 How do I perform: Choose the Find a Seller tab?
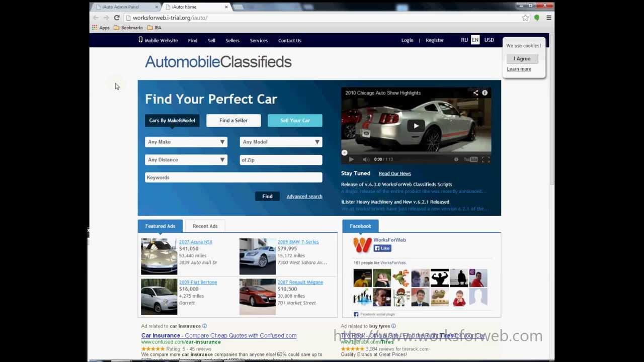[x=233, y=121]
